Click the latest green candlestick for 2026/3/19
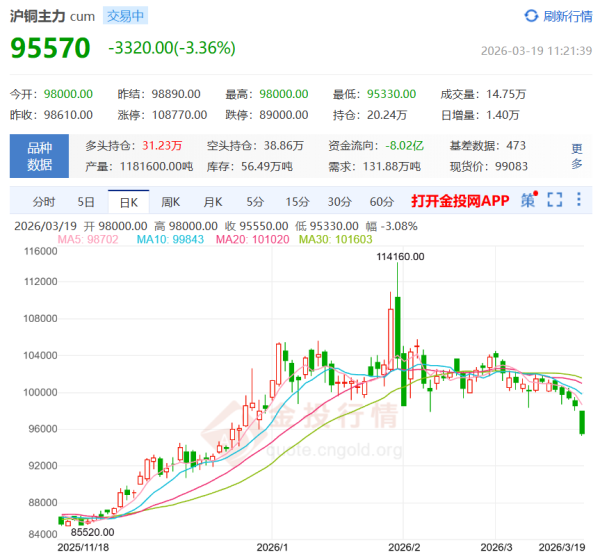 point(582,423)
